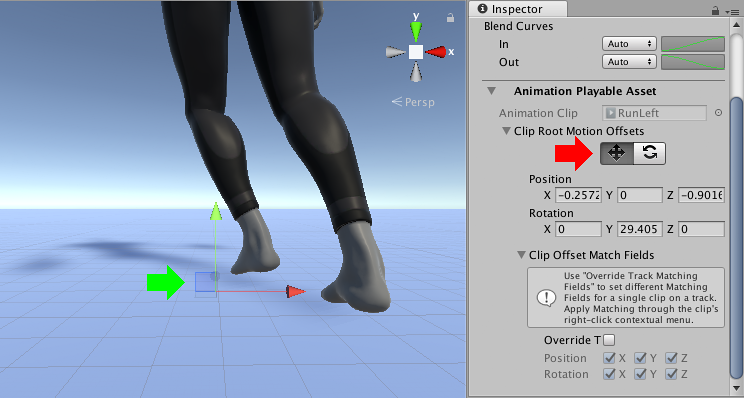Click the Animation Clip label

click(x=538, y=113)
